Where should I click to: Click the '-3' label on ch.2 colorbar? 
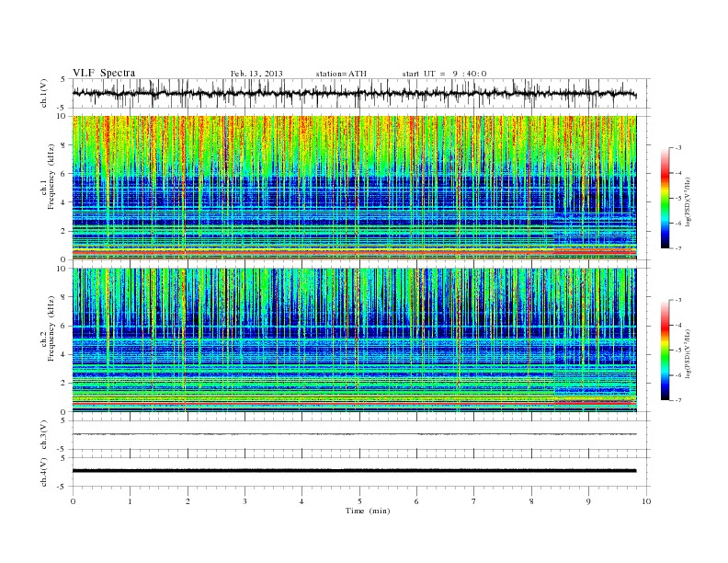pos(677,300)
